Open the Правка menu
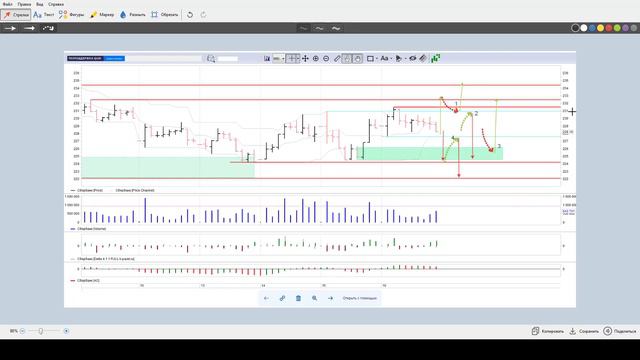640x360 pixels. [x=24, y=4]
